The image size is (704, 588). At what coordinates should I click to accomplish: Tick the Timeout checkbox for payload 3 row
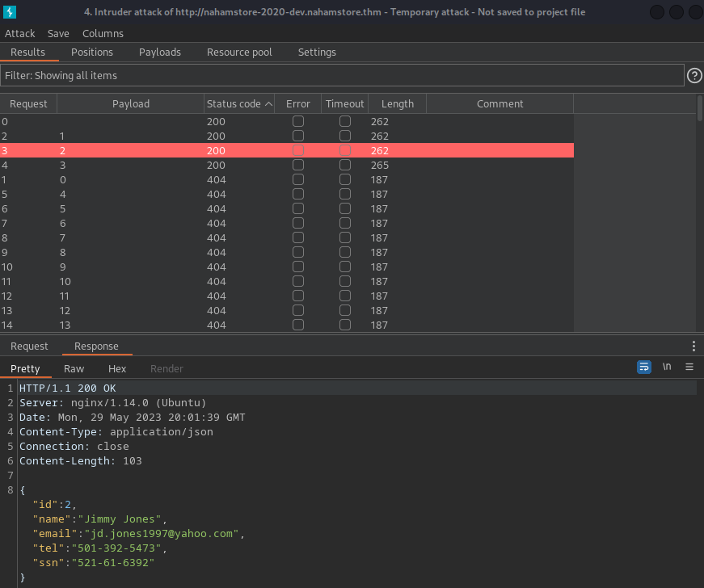pos(345,166)
